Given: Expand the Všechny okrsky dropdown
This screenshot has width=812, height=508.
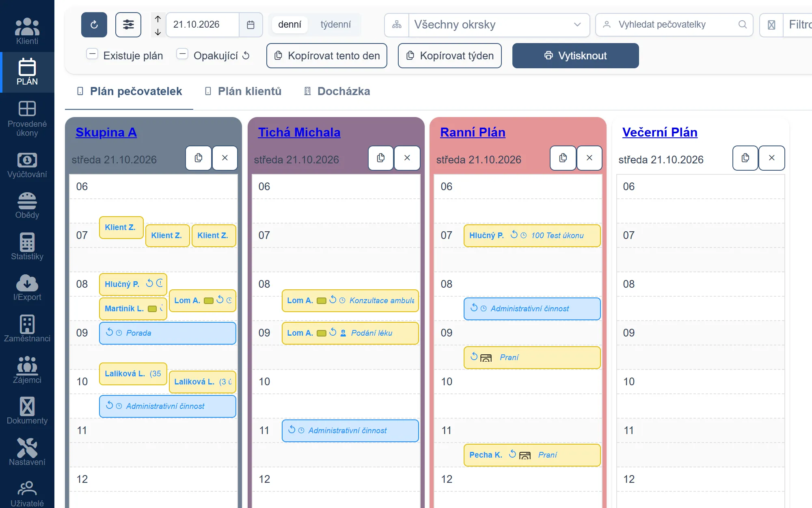Looking at the screenshot, I should [x=499, y=25].
